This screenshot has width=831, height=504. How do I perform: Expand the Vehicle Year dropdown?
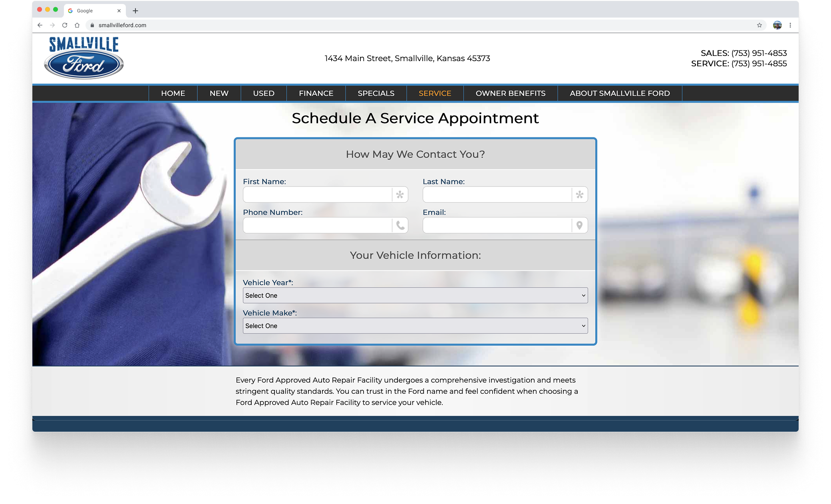pyautogui.click(x=415, y=296)
